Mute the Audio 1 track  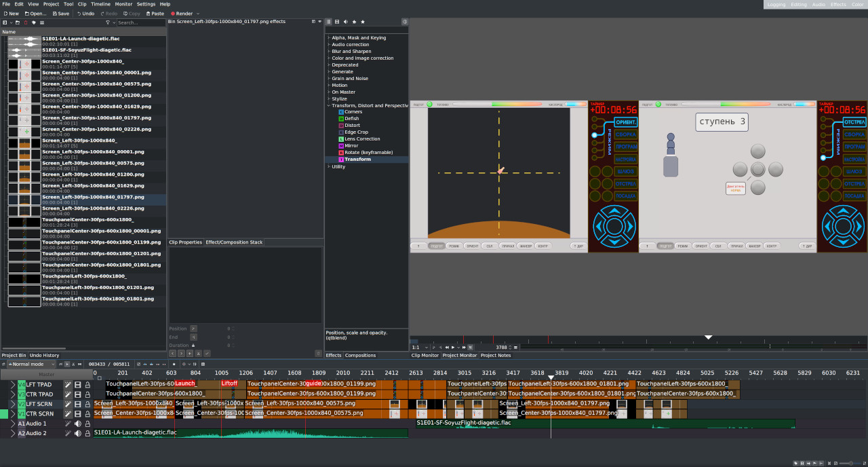[x=77, y=424]
